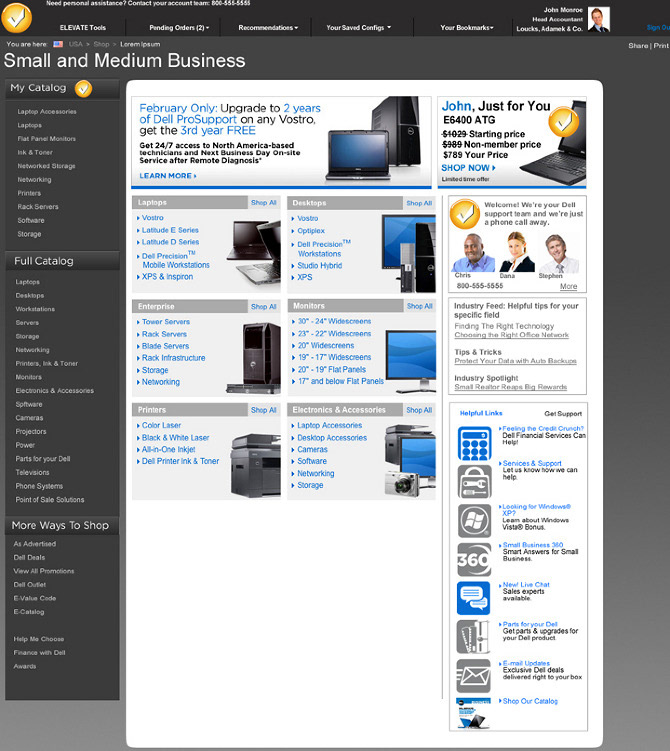Click USA breadcrumb link
Viewport: 670px width, 751px height.
point(76,44)
